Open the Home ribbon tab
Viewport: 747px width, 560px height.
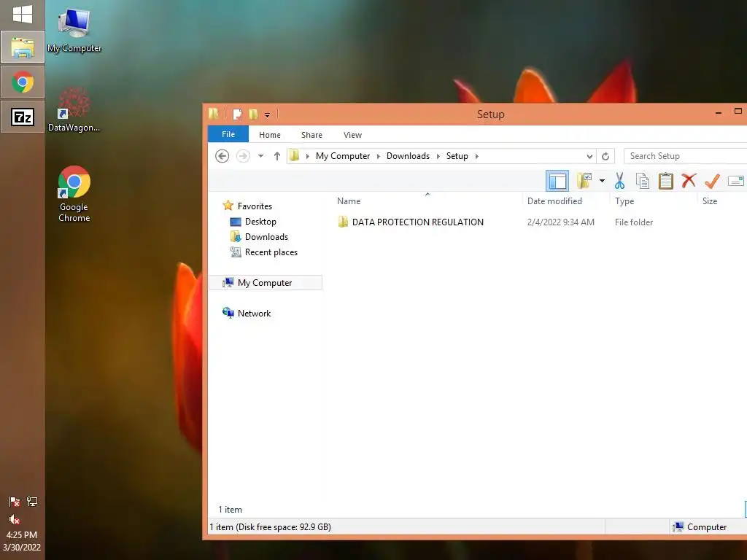click(270, 135)
